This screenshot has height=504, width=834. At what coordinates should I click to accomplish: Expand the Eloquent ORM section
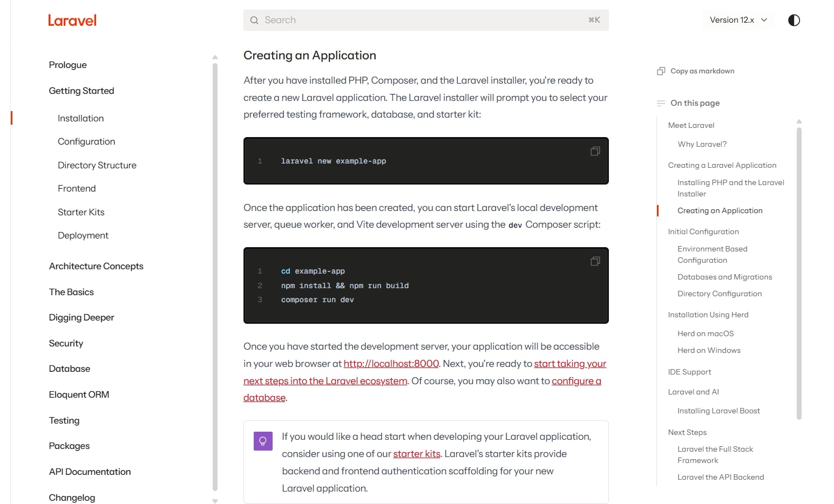click(79, 394)
